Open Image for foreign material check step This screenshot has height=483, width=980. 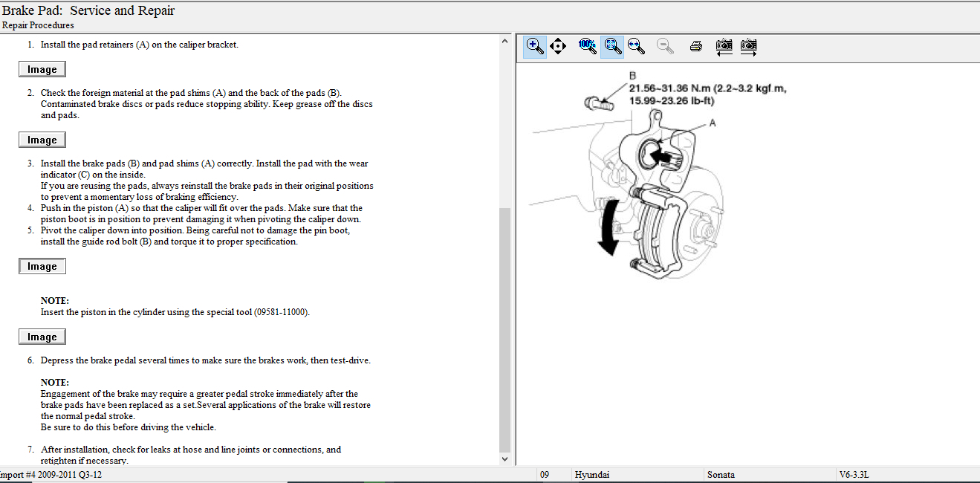(42, 140)
